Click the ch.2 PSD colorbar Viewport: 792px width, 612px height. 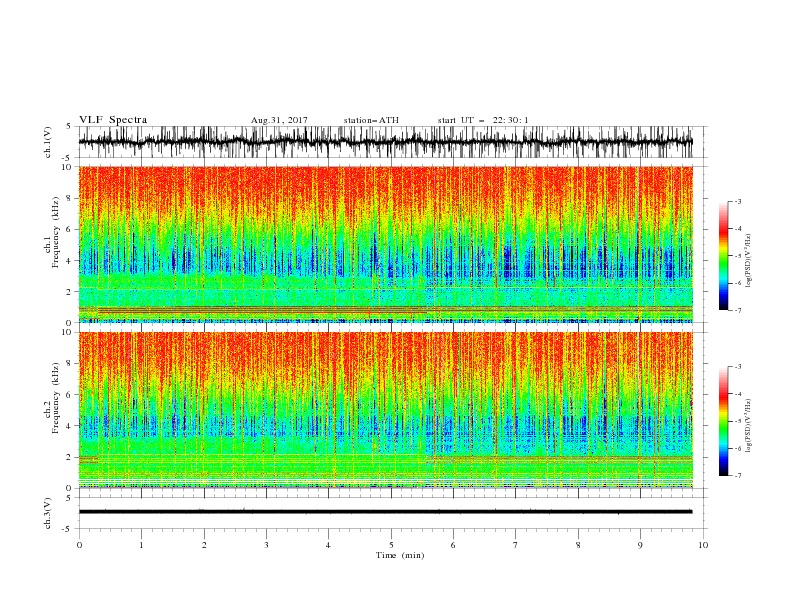click(723, 421)
